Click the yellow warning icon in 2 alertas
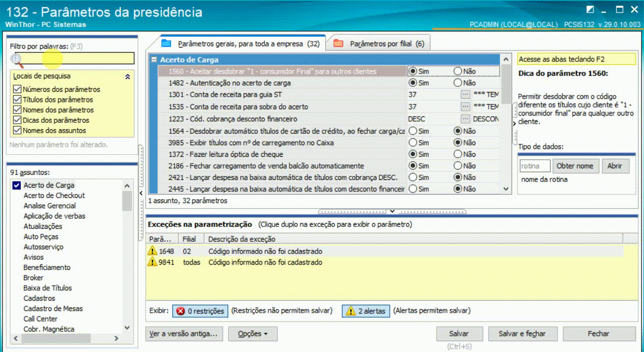 pyautogui.click(x=351, y=311)
